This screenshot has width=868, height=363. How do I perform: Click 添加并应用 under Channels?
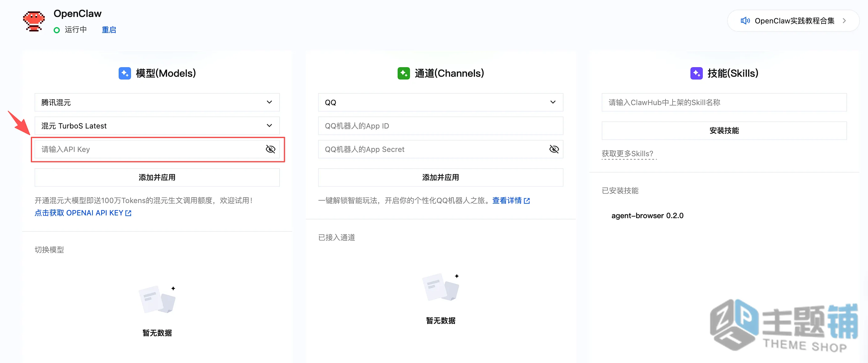(x=440, y=177)
